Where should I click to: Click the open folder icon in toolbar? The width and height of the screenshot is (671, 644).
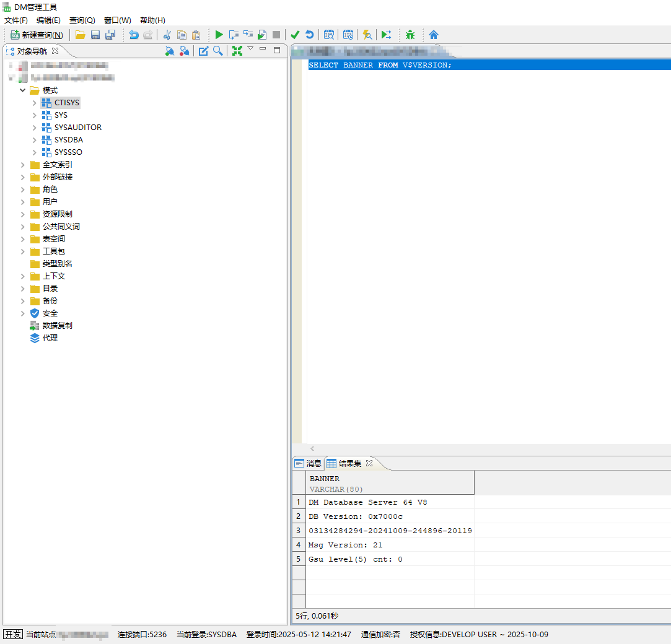click(x=80, y=35)
